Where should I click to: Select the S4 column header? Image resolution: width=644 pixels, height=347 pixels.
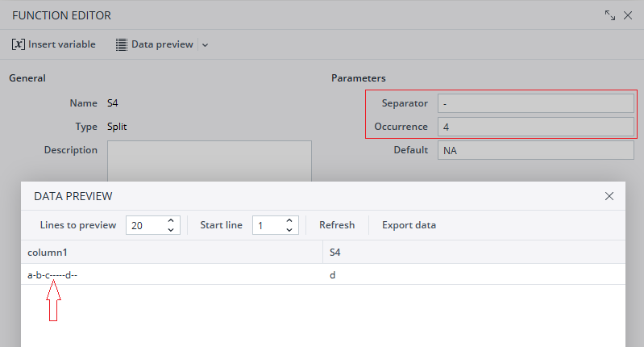coord(473,253)
